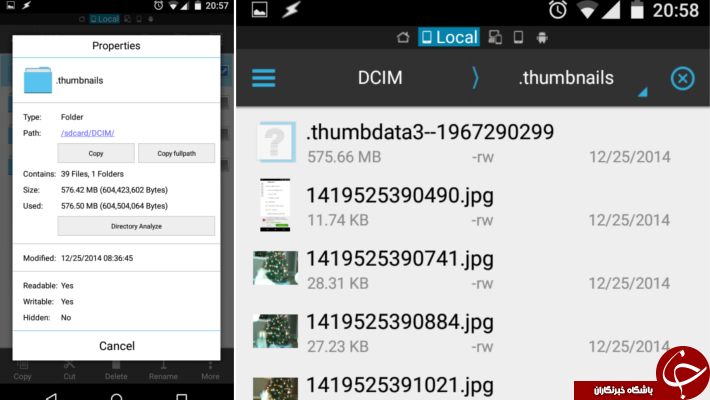Image resolution: width=710 pixels, height=400 pixels.
Task: Click the 27.23 KB size label
Action: (338, 347)
